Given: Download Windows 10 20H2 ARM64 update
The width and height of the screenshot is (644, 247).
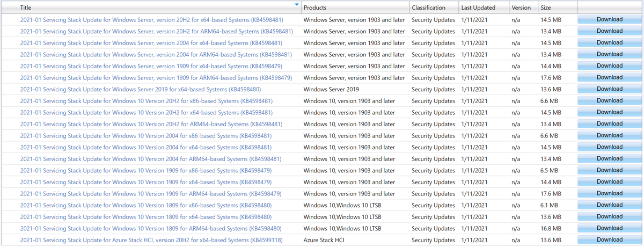Looking at the screenshot, I should pyautogui.click(x=610, y=124).
